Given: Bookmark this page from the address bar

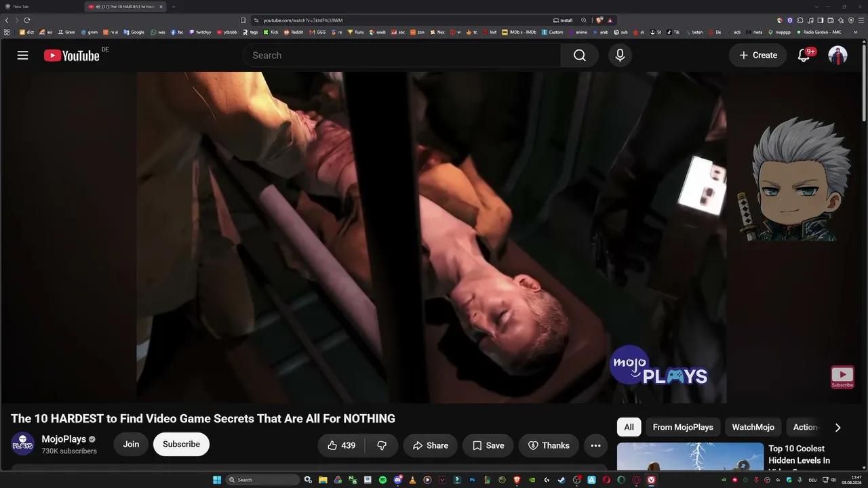Looking at the screenshot, I should tap(243, 20).
